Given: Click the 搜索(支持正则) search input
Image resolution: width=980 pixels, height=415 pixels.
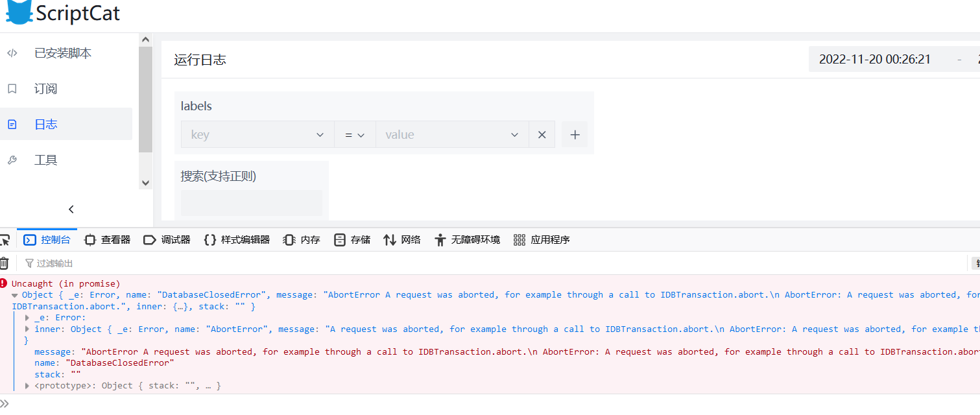Looking at the screenshot, I should pyautogui.click(x=251, y=202).
